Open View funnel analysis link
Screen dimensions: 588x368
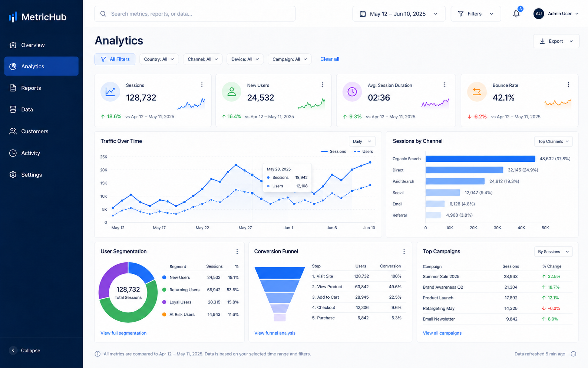tap(275, 333)
